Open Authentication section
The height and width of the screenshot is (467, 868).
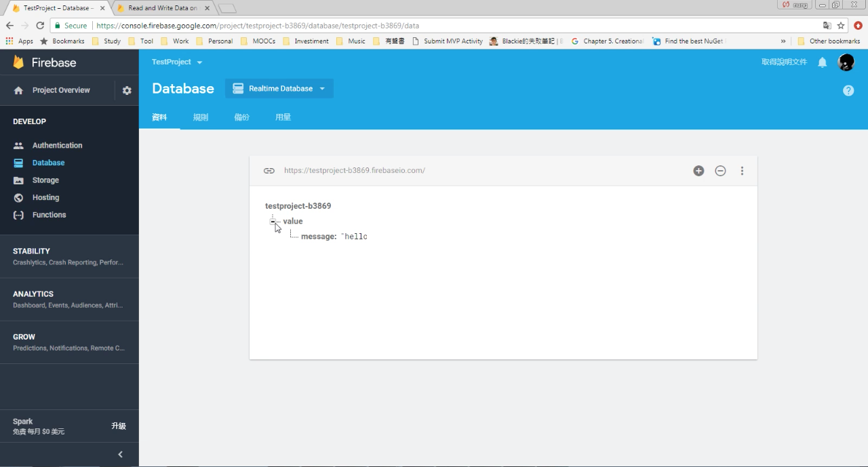pyautogui.click(x=57, y=145)
